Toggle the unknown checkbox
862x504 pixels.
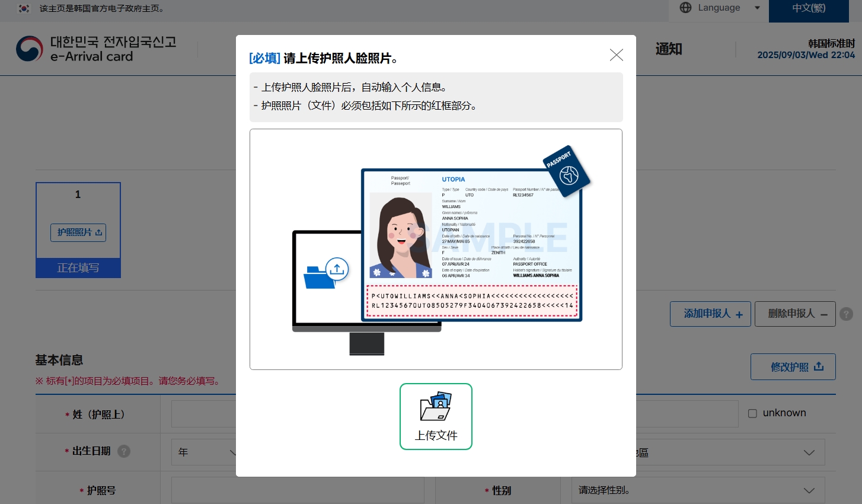(x=752, y=413)
